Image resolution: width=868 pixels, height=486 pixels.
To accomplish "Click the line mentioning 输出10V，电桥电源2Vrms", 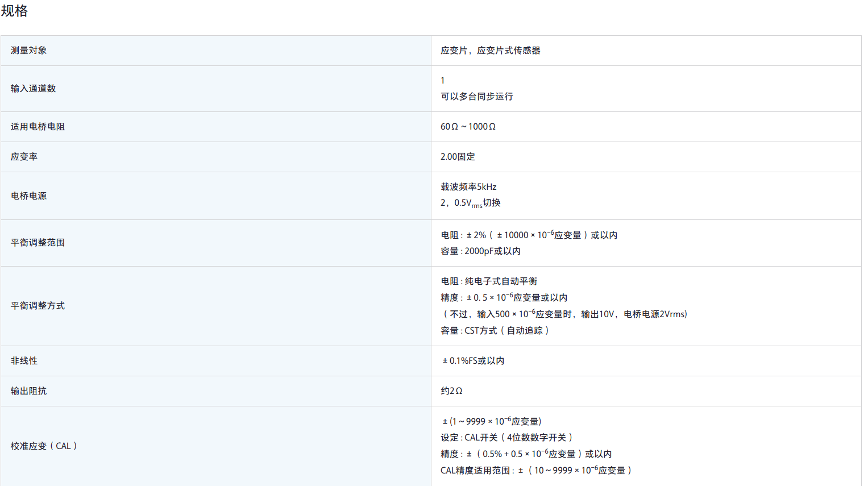I will (564, 314).
